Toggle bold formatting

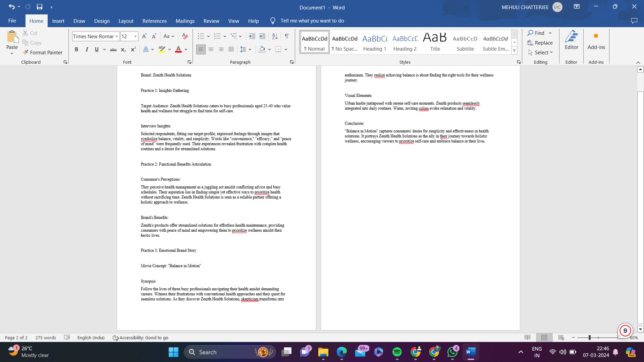(x=76, y=49)
